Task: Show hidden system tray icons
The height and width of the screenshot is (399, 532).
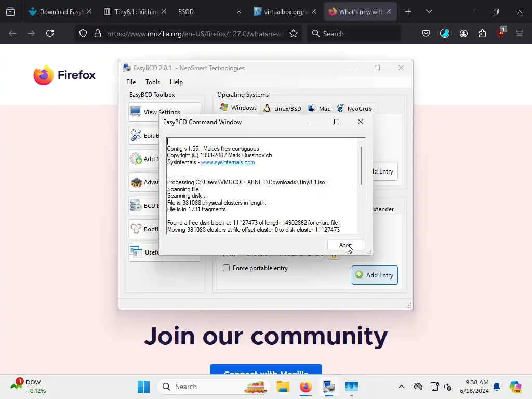Action: pyautogui.click(x=402, y=387)
